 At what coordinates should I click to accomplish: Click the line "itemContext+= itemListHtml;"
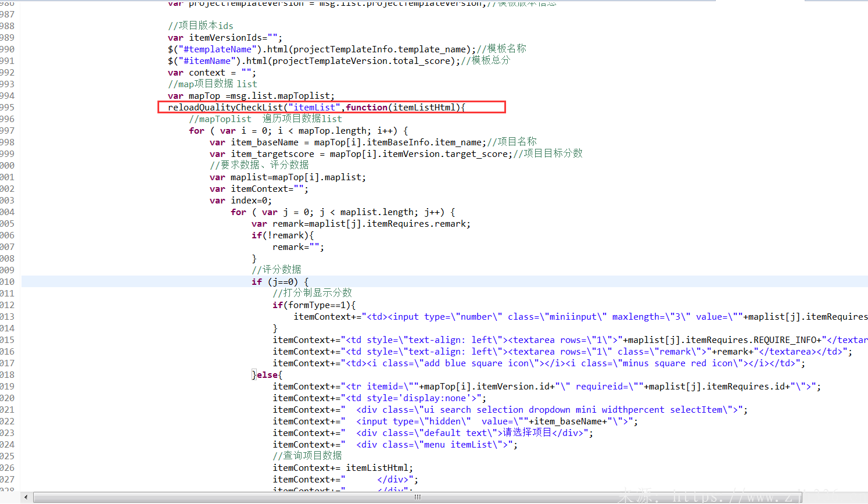pos(343,467)
